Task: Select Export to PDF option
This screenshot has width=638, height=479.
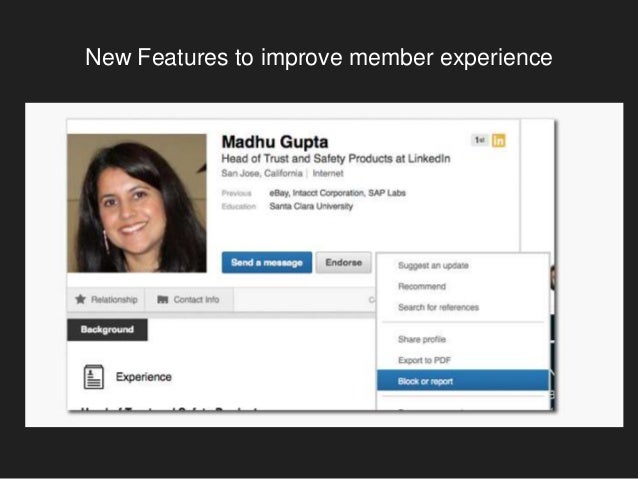Action: 424,360
